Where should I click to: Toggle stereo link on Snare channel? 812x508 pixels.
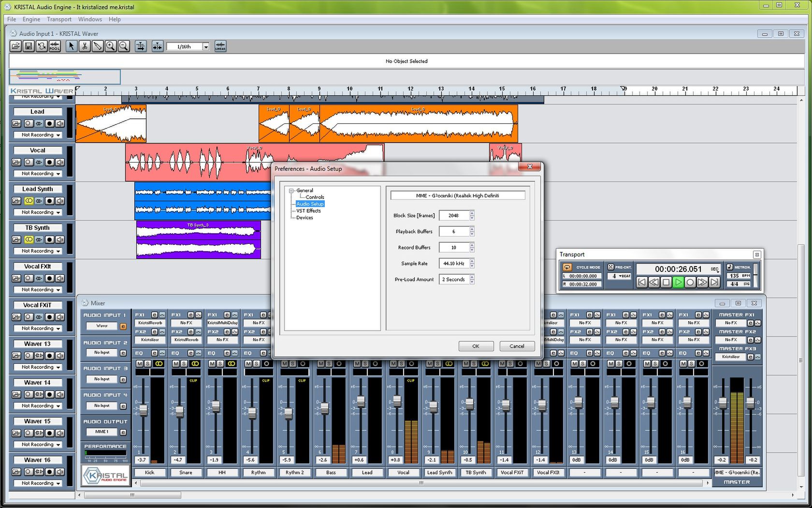(195, 363)
